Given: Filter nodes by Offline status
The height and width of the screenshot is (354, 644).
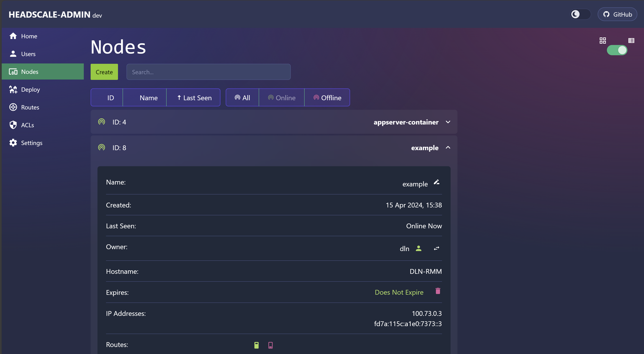Looking at the screenshot, I should coord(327,97).
